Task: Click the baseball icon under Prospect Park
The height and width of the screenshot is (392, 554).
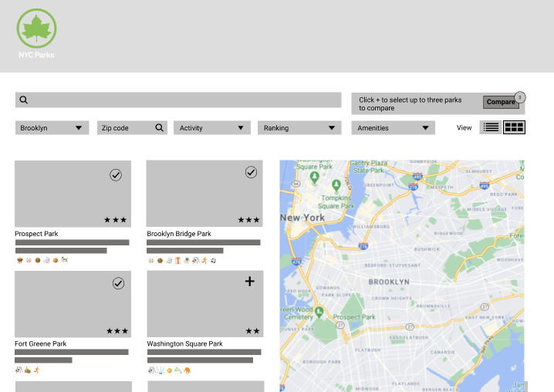Action: click(29, 260)
